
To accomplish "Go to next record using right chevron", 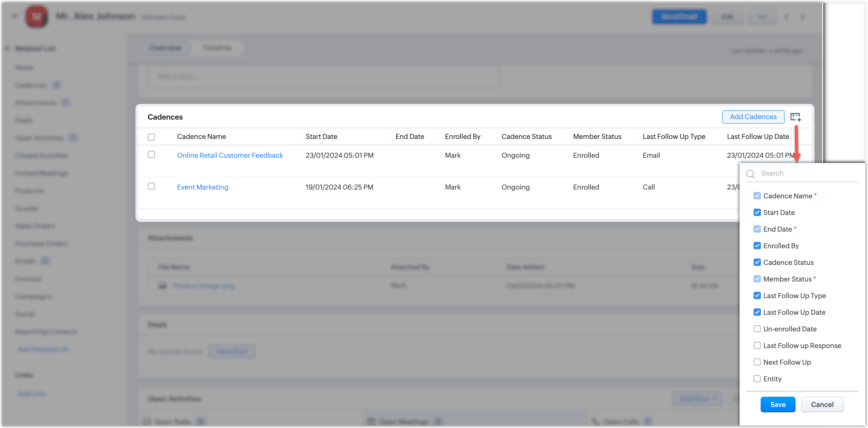I will (802, 17).
